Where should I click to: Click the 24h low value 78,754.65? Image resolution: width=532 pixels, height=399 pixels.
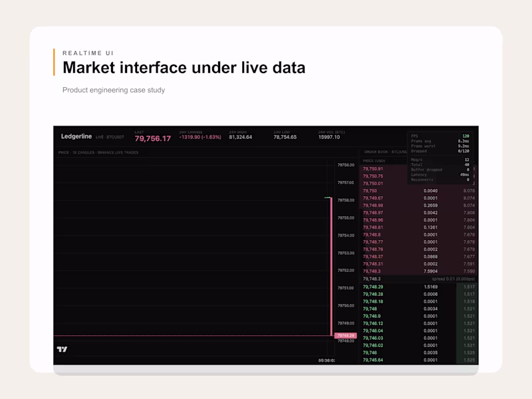[x=285, y=137]
